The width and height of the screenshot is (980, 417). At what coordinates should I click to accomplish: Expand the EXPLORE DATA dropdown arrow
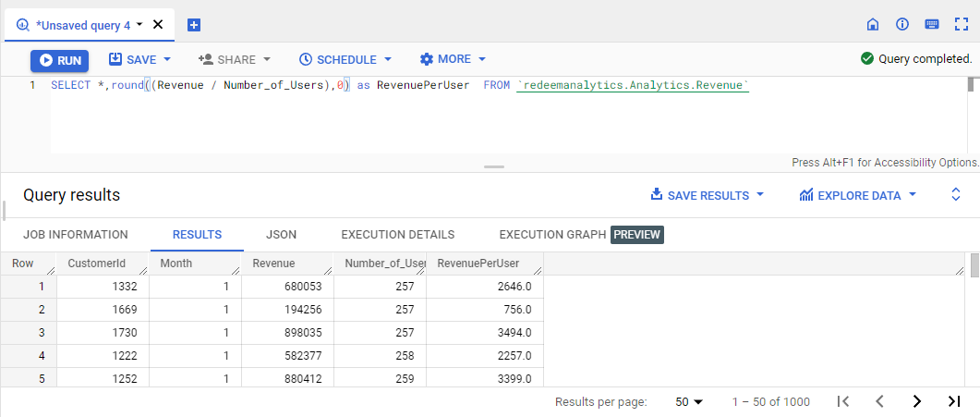point(912,194)
